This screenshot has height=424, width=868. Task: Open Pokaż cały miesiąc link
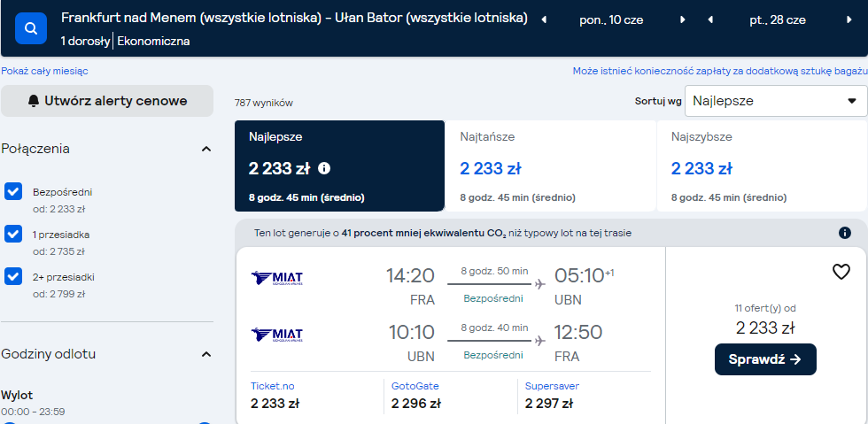(44, 71)
